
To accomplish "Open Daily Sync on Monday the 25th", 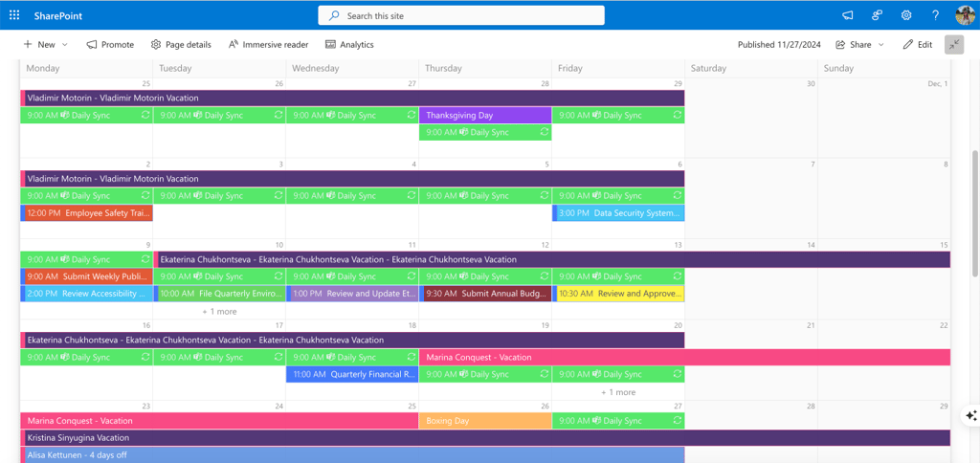I will [86, 116].
